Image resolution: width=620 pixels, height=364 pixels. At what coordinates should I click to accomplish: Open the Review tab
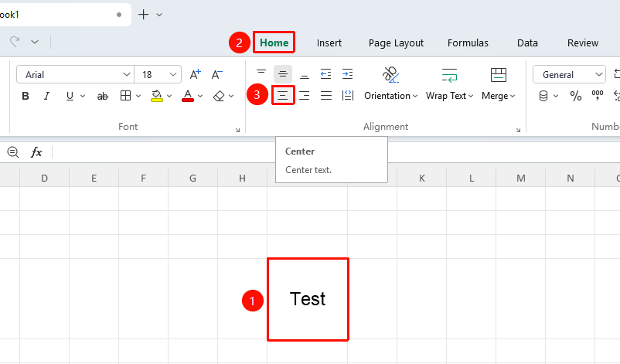(583, 43)
